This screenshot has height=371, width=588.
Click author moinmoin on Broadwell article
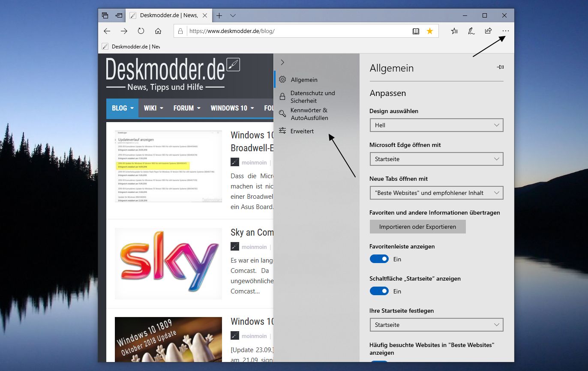(x=254, y=162)
